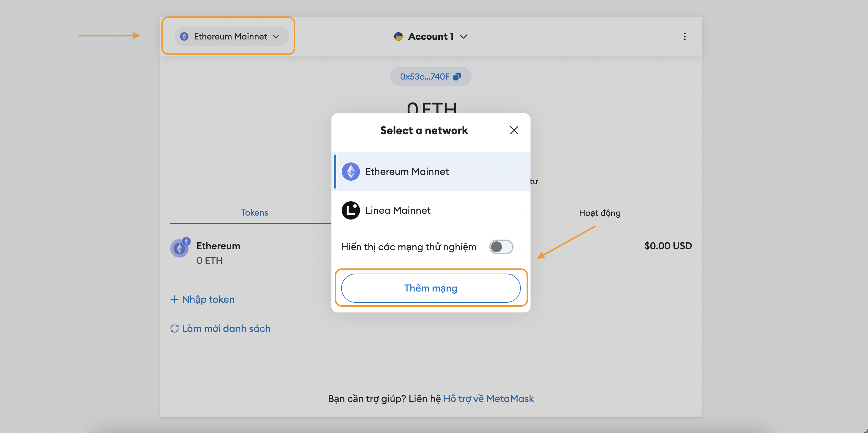Open the Hỗ trợ về MetaMask link

(488, 399)
